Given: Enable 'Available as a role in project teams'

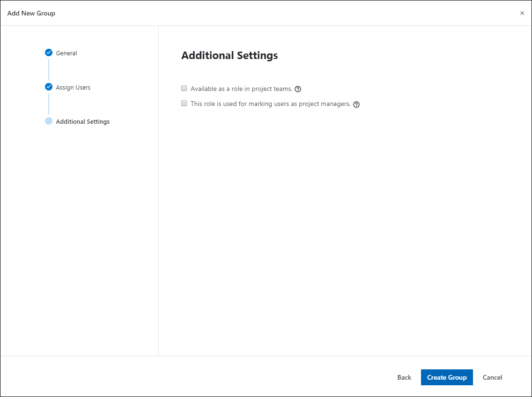Looking at the screenshot, I should coord(184,88).
